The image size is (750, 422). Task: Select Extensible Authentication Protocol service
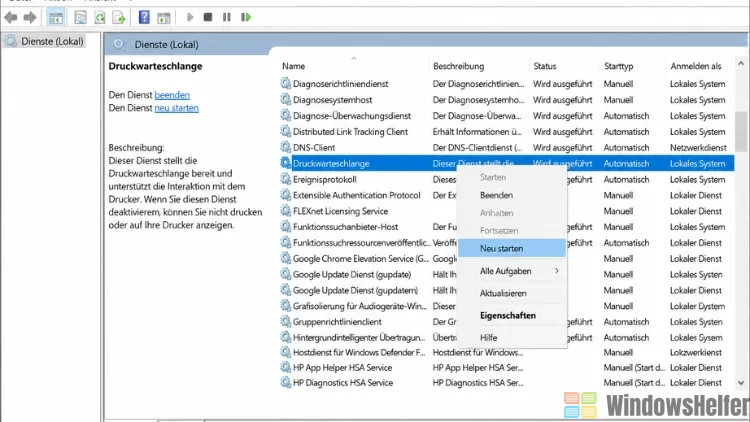pos(507,195)
